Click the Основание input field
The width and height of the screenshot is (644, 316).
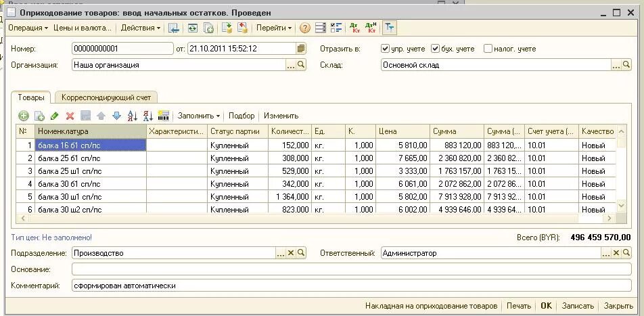352,269
